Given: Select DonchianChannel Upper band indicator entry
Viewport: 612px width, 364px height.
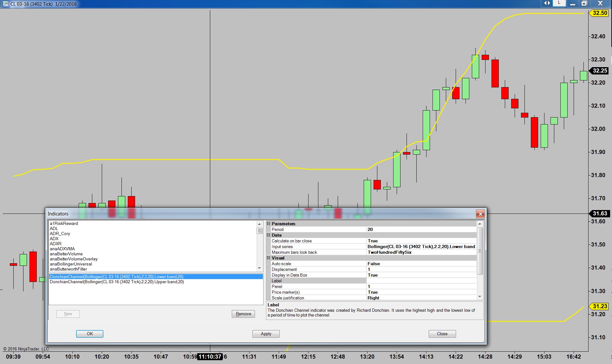Looking at the screenshot, I should point(117,282).
